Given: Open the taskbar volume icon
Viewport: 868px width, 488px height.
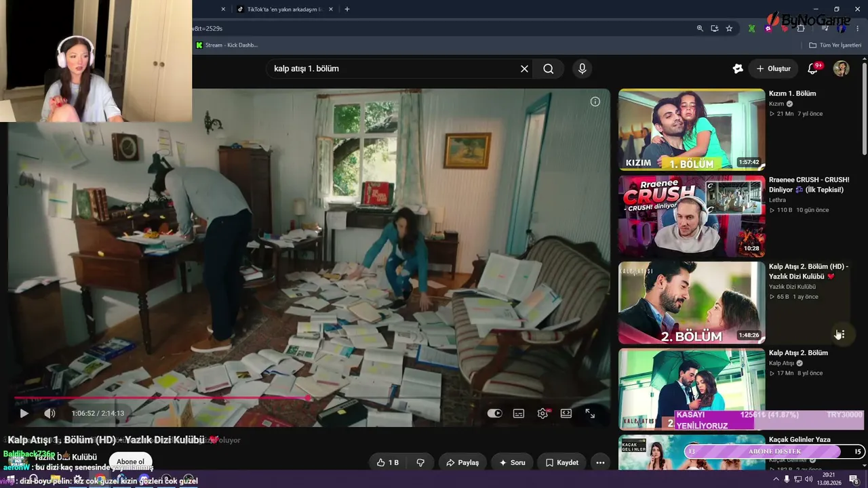Looking at the screenshot, I should coord(808,479).
